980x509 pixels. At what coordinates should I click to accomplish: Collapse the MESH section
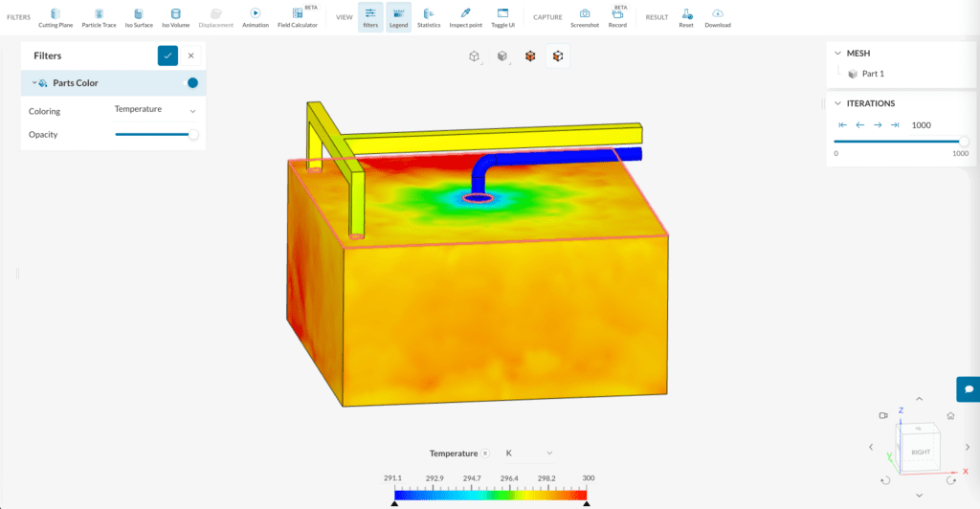838,54
